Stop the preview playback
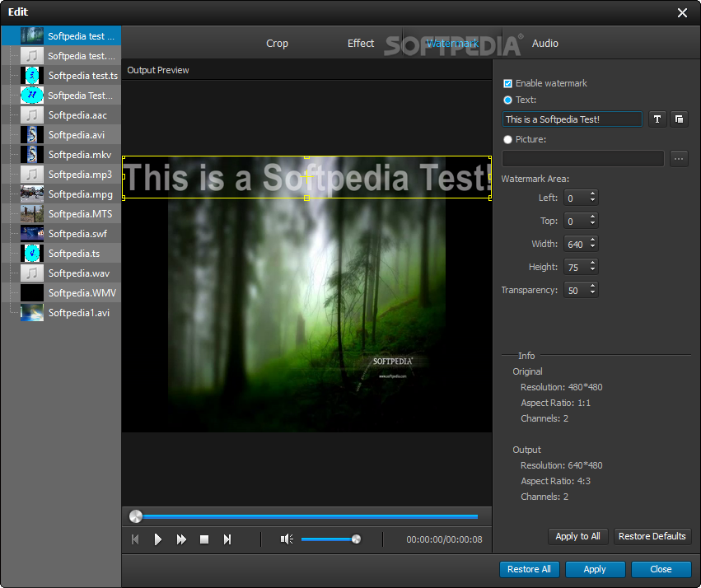 [204, 539]
